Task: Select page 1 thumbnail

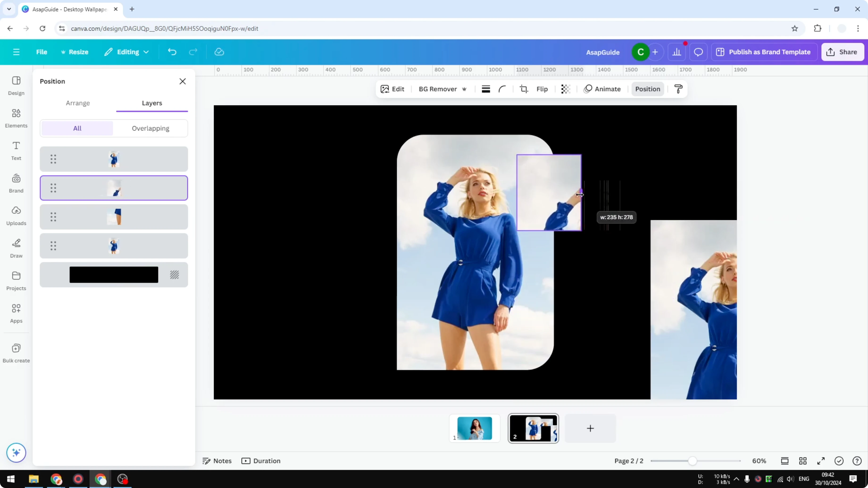Action: pyautogui.click(x=474, y=428)
